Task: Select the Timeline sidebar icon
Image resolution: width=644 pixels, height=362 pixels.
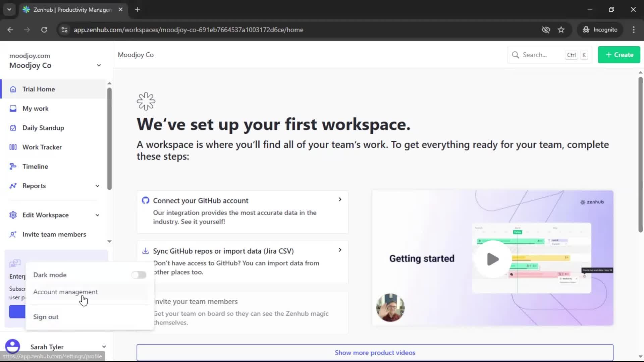Action: [x=13, y=166]
